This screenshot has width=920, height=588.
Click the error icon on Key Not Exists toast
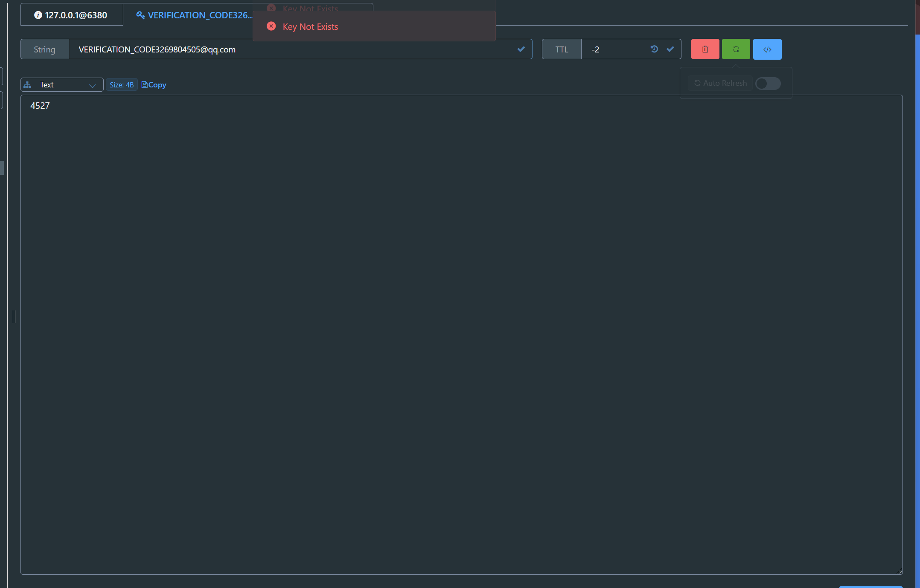click(x=271, y=26)
